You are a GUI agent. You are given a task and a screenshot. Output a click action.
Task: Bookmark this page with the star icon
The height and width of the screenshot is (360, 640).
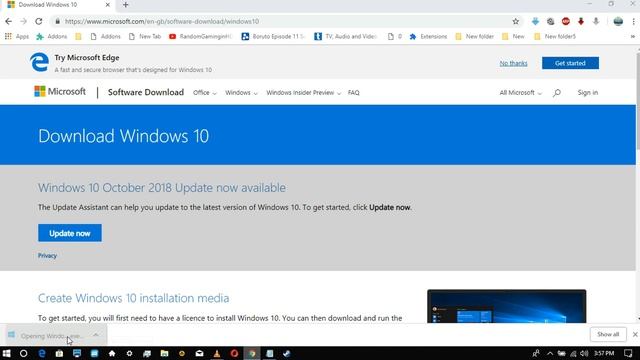tap(516, 22)
